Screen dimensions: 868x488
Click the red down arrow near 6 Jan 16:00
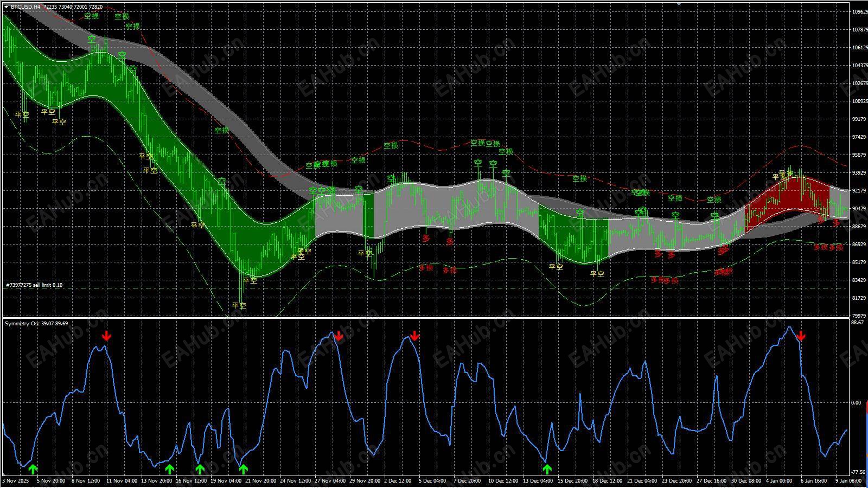[x=801, y=336]
